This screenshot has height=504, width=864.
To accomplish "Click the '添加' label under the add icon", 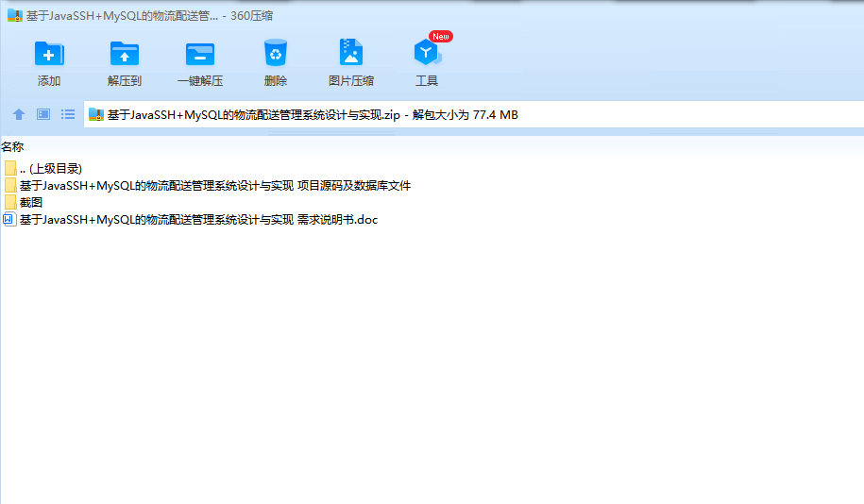I will (49, 81).
